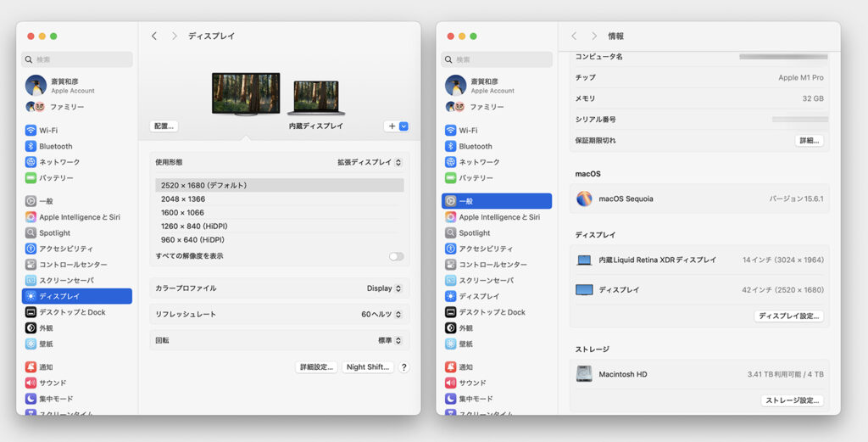Screen dimensions: 868x442
Task: Click the ストレージ設定... button
Action: pos(793,400)
